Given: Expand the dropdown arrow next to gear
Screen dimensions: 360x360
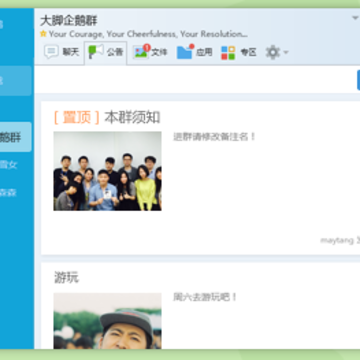Looking at the screenshot, I should coord(286,52).
